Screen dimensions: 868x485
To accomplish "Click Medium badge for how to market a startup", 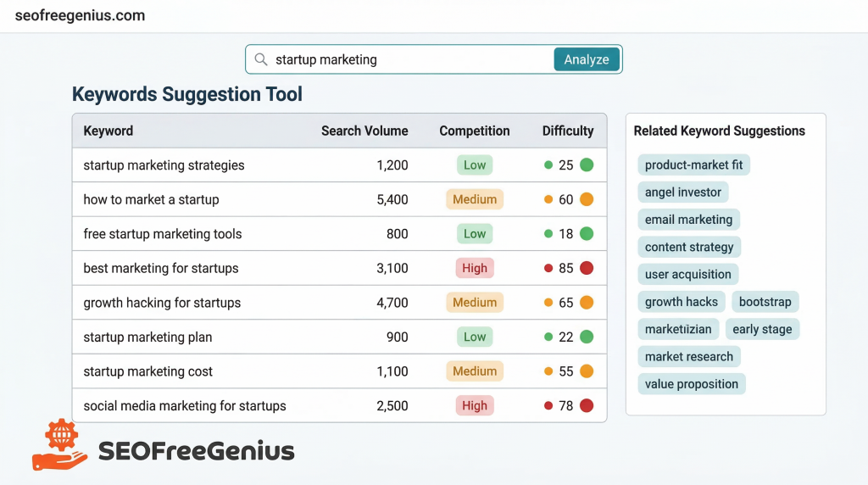I will click(x=475, y=199).
